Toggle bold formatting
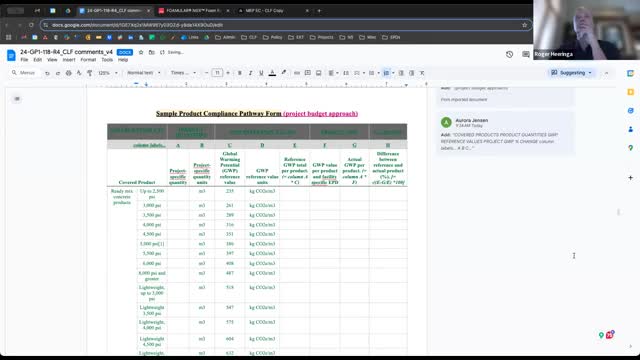The height and width of the screenshot is (360, 640). pos(240,73)
